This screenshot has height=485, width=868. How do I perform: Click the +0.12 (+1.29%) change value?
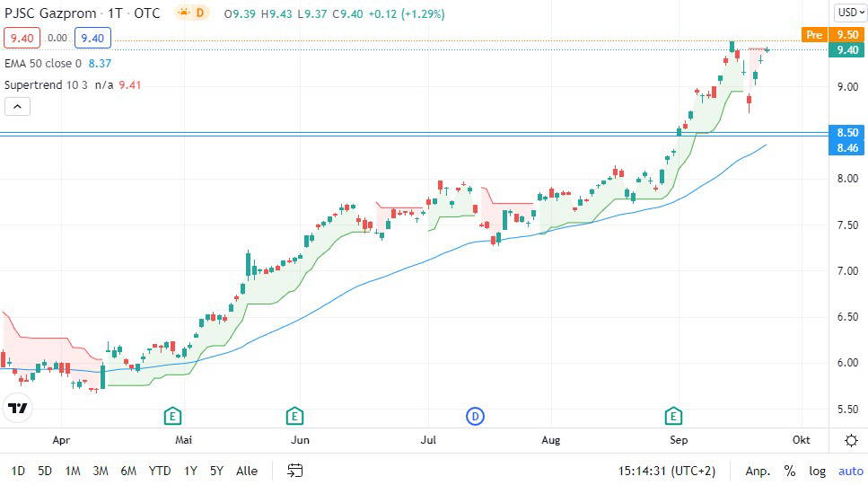407,13
